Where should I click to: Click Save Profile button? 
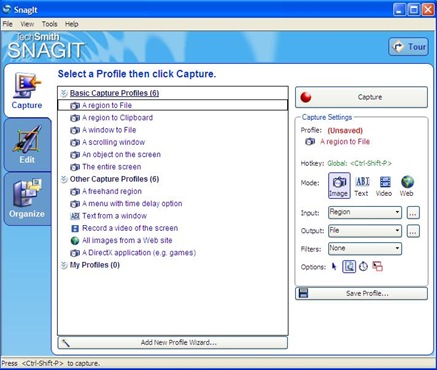[361, 293]
